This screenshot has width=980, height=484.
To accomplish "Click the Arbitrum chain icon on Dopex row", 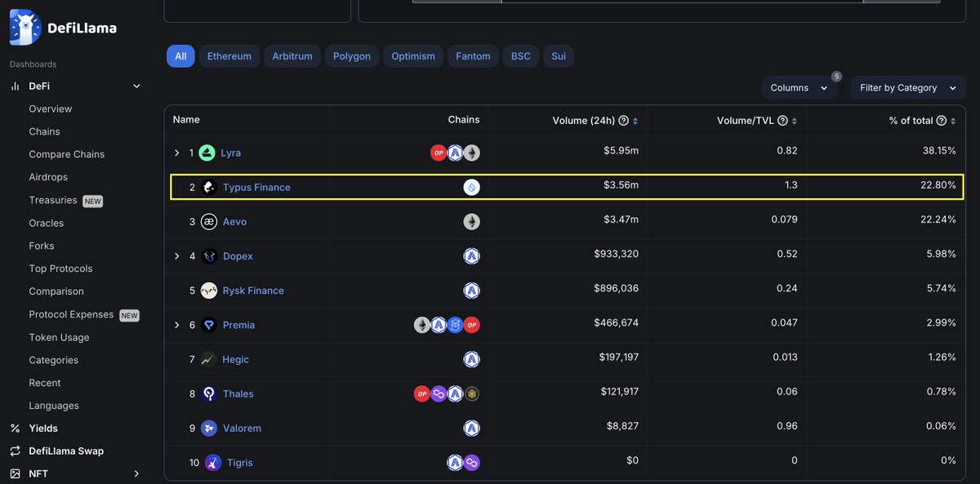I will (x=471, y=255).
